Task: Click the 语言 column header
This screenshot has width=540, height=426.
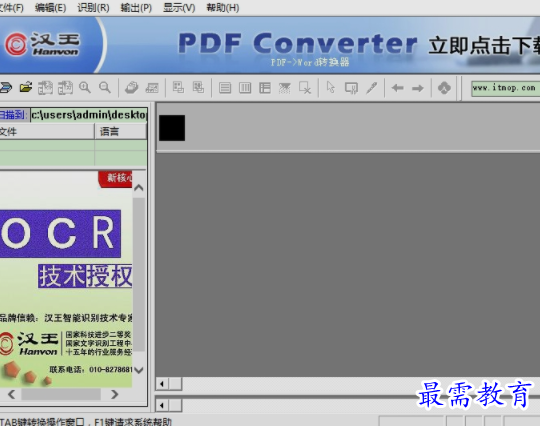Action: (x=121, y=132)
